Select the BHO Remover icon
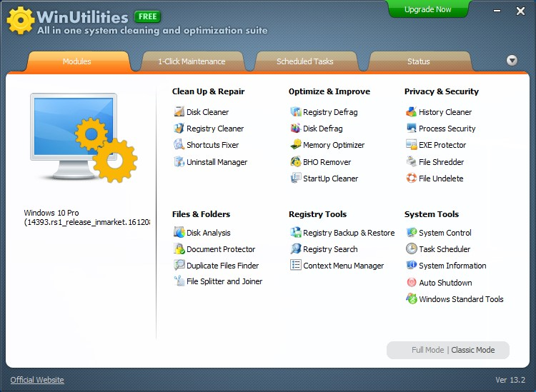The height and width of the screenshot is (392, 536). point(296,162)
